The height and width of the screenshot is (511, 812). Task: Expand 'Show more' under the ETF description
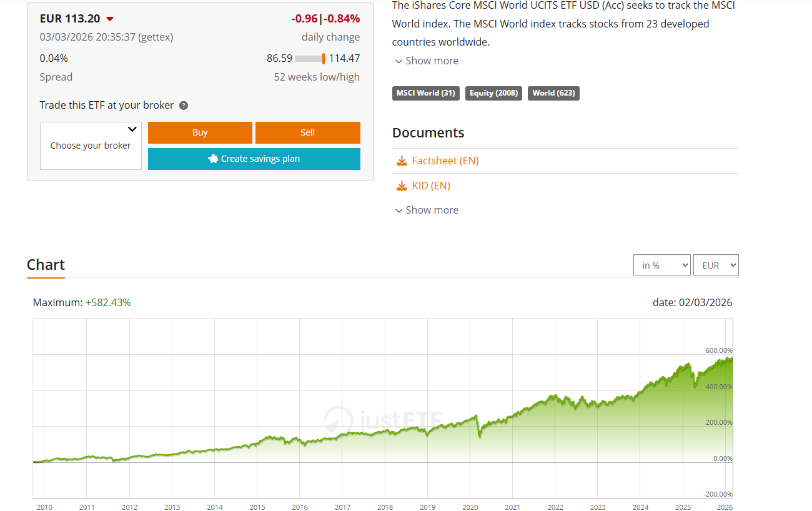[x=427, y=61]
